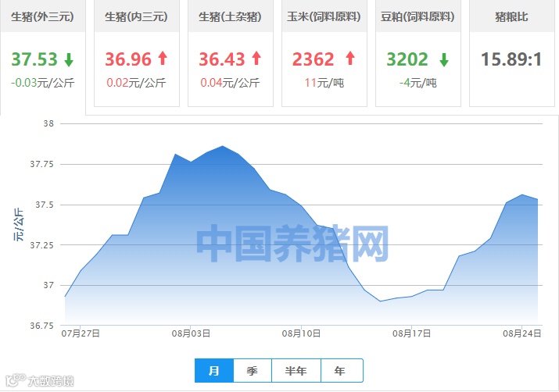Click the x-axis label 08月17日
The height and width of the screenshot is (392, 559).
coord(412,333)
